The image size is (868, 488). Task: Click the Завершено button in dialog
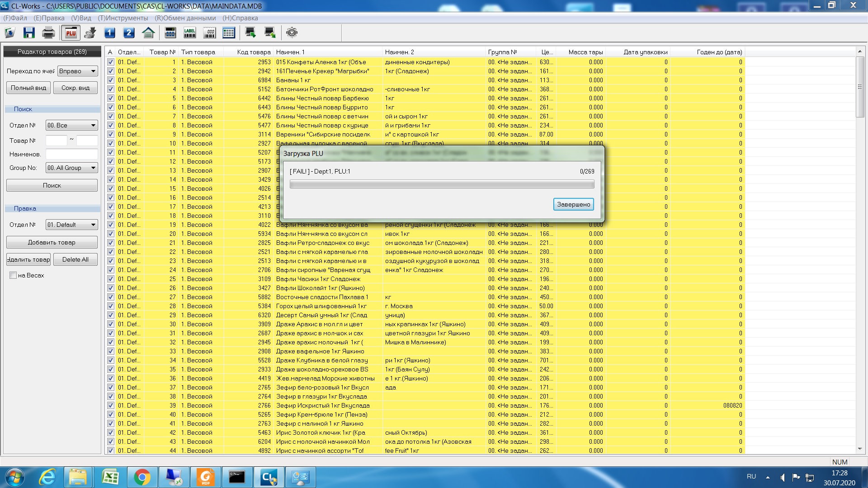tap(573, 204)
